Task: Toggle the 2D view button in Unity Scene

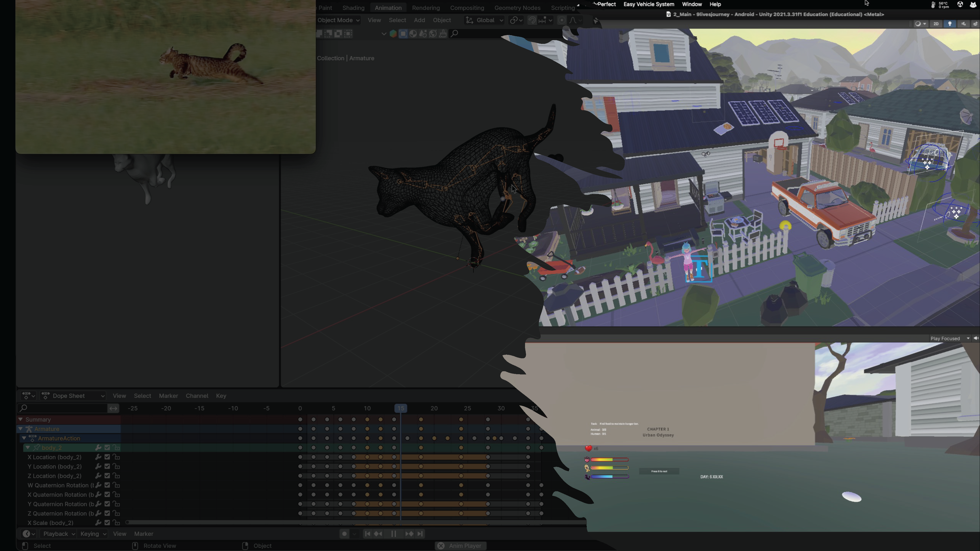Action: 936,24
